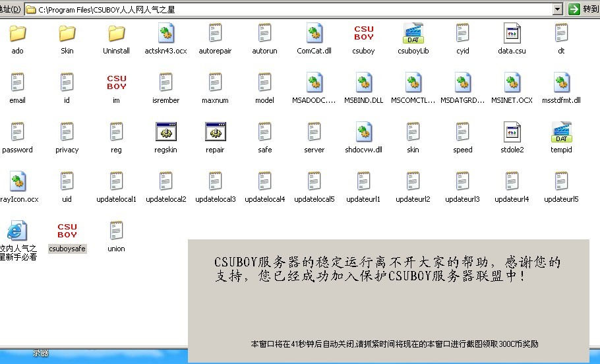Viewport: 600px width, 364px height.
Task: Select the data.csu file
Action: click(512, 34)
